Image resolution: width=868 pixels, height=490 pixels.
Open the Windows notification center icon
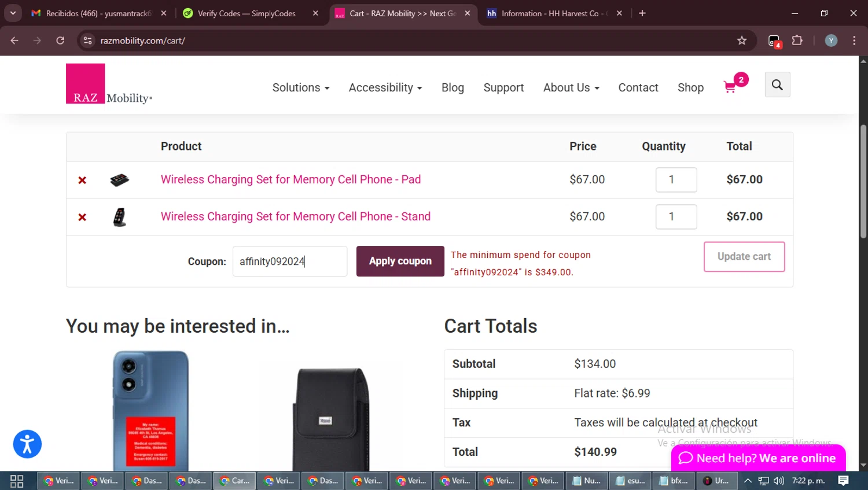tap(844, 481)
